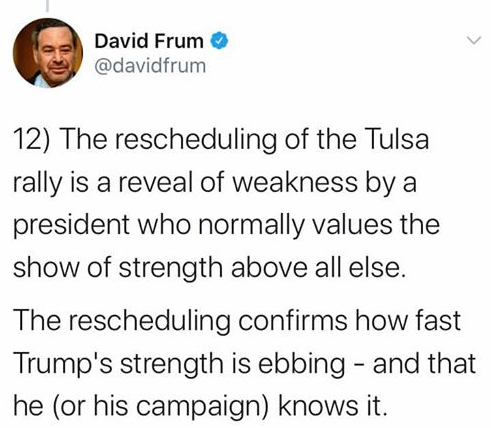Image resolution: width=491 pixels, height=428 pixels.
Task: Click the word 'president' in the tweet
Action: pos(71,225)
